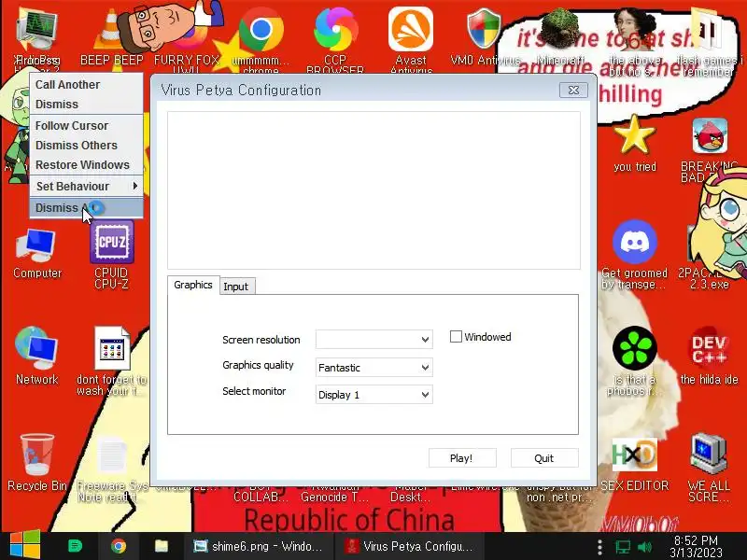Image resolution: width=747 pixels, height=560 pixels.
Task: Enable the Windowed checkbox
Action: tap(456, 337)
